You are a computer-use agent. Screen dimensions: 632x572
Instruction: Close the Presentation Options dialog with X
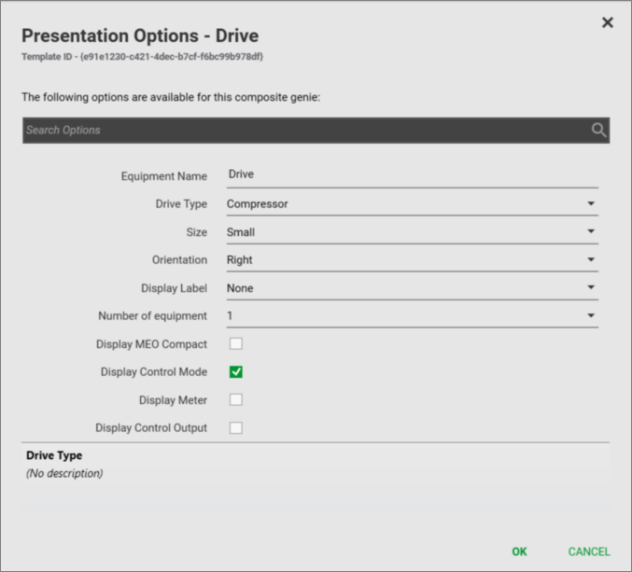coord(607,22)
